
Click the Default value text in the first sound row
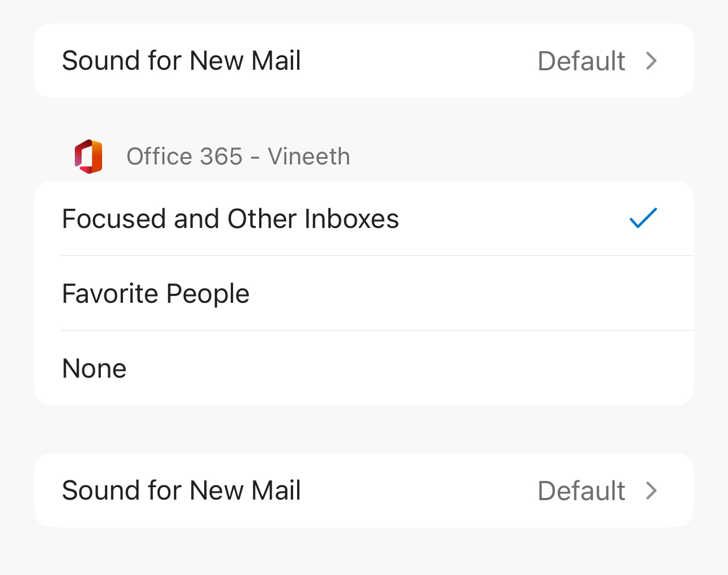[x=581, y=61]
